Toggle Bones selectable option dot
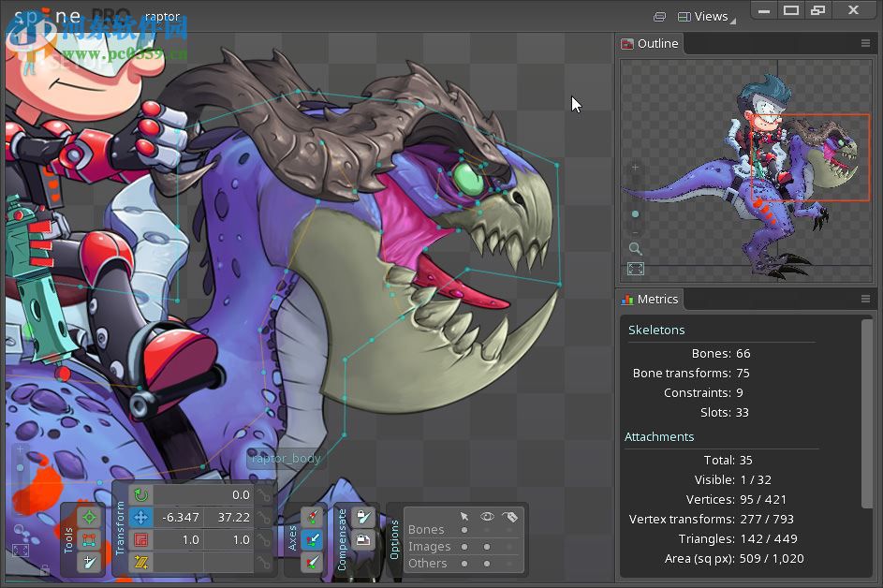The height and width of the screenshot is (588, 883). click(x=464, y=530)
